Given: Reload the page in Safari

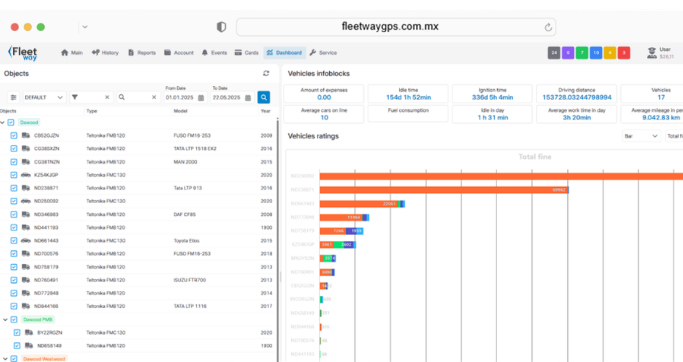Looking at the screenshot, I should (548, 27).
